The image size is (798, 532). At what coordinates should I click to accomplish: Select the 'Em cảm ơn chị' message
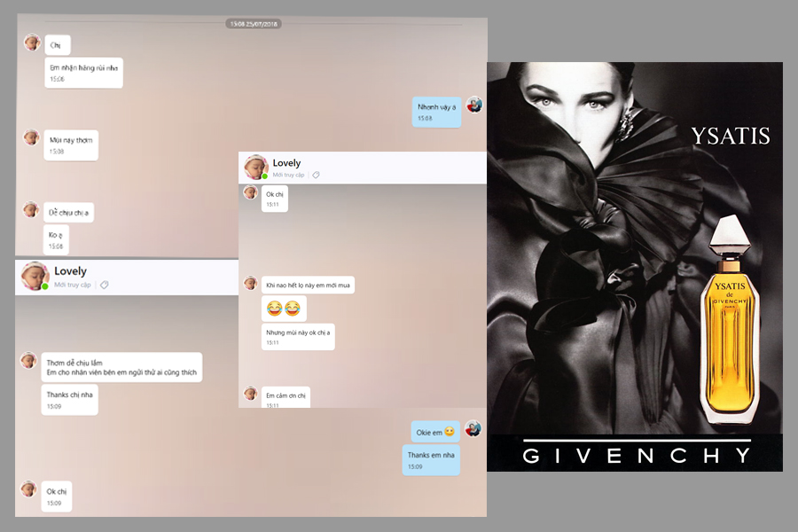click(286, 397)
